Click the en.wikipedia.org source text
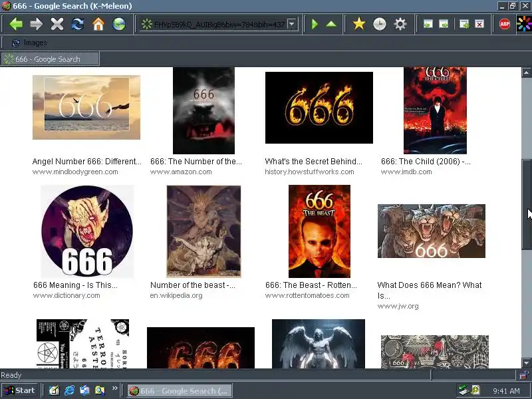This screenshot has height=399, width=532. (176, 295)
